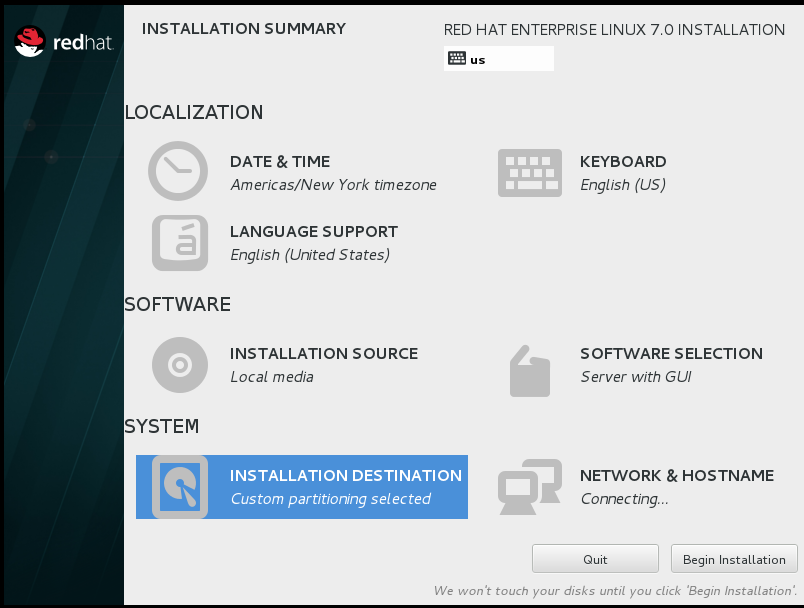Click the Quit button
This screenshot has height=608, width=804.
[595, 559]
